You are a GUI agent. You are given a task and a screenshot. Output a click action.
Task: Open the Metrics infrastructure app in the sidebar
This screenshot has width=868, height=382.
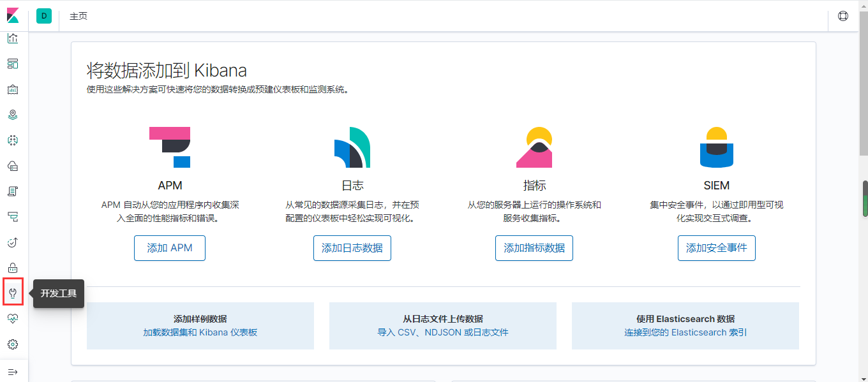pyautogui.click(x=13, y=166)
